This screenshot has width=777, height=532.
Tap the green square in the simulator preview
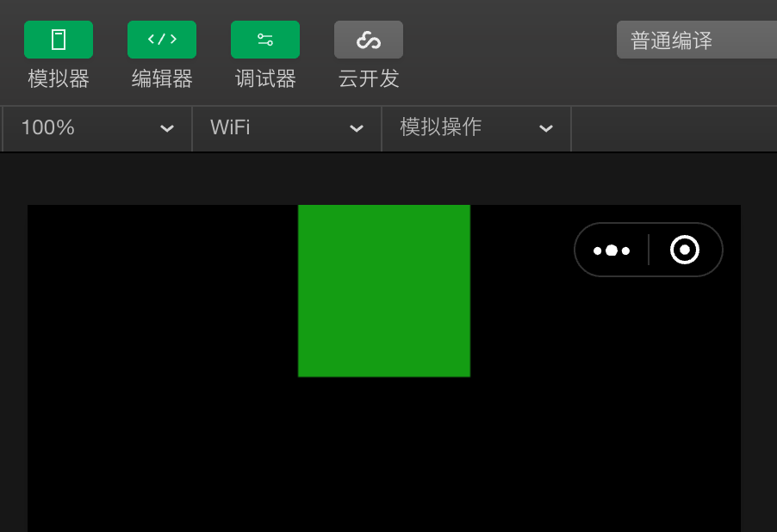[384, 290]
